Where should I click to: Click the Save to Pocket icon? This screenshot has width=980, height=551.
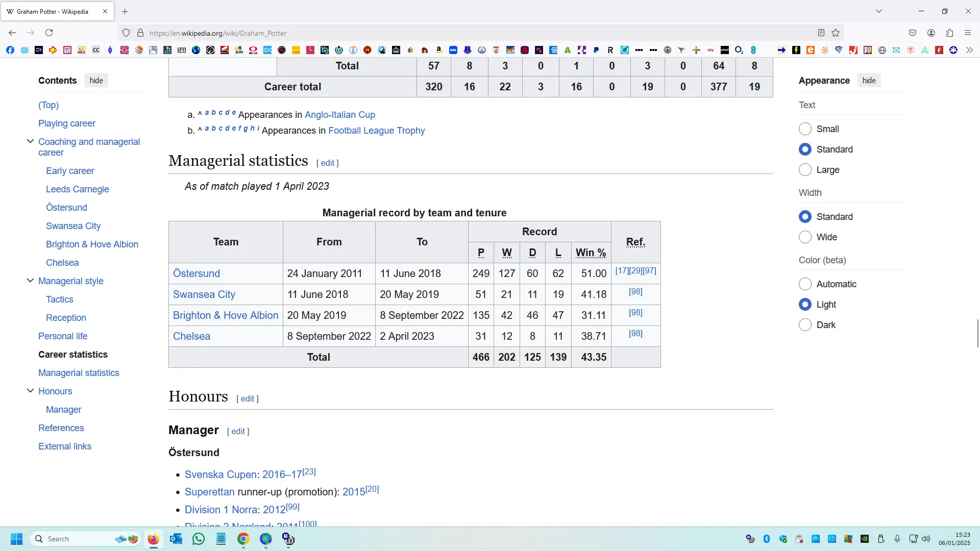913,33
